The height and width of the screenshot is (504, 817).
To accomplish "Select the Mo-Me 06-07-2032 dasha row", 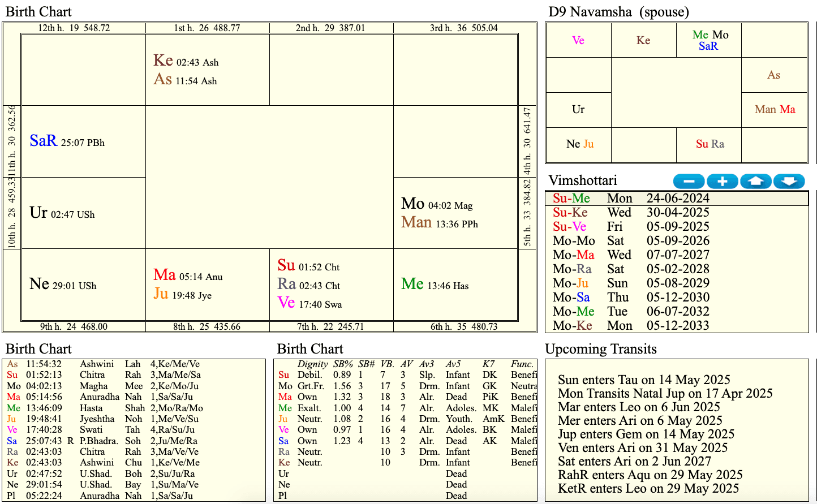I will tap(677, 311).
